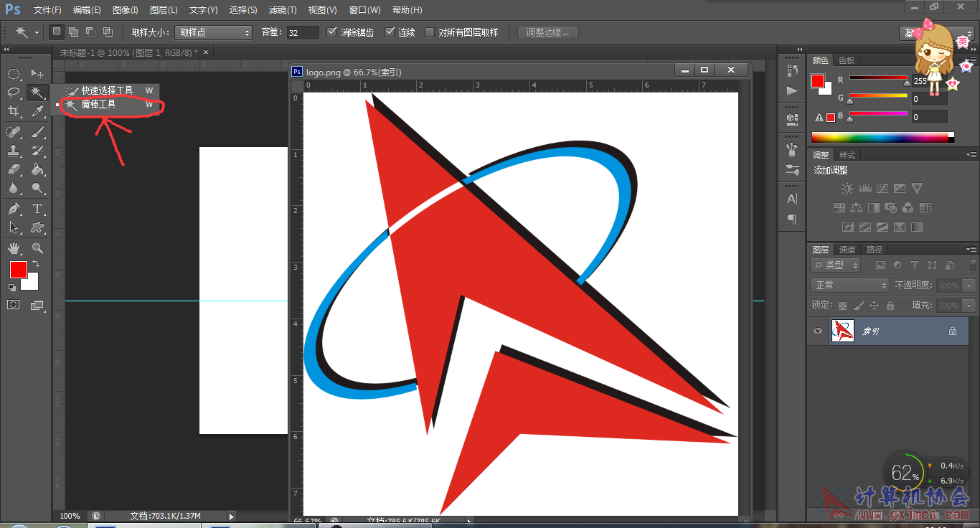This screenshot has height=528, width=980.
Task: Switch to the 通道 tab
Action: 847,250
